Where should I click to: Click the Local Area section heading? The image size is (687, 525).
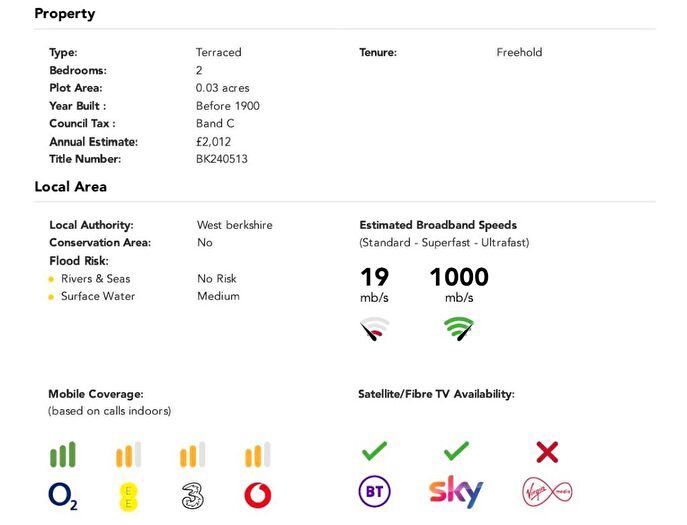coord(70,187)
